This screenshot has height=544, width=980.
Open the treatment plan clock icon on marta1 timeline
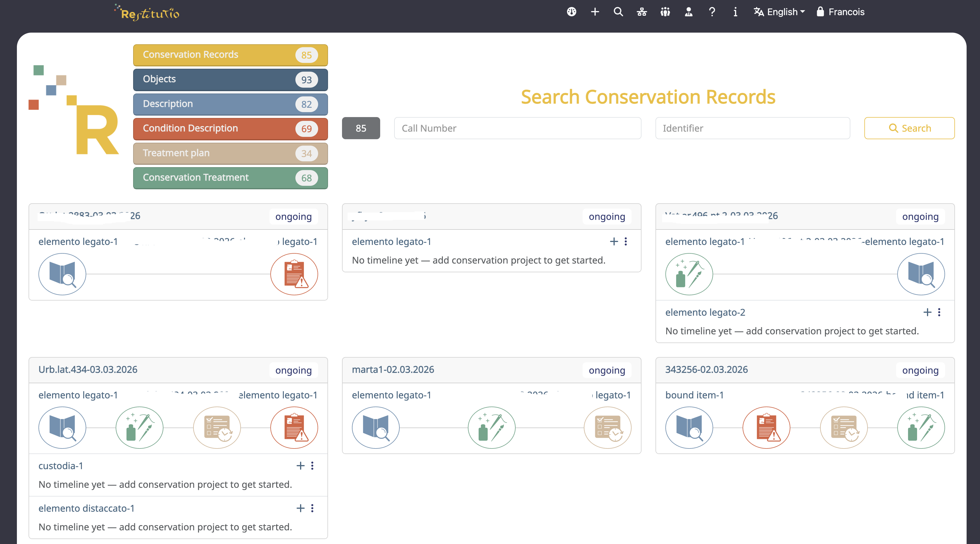tap(607, 428)
